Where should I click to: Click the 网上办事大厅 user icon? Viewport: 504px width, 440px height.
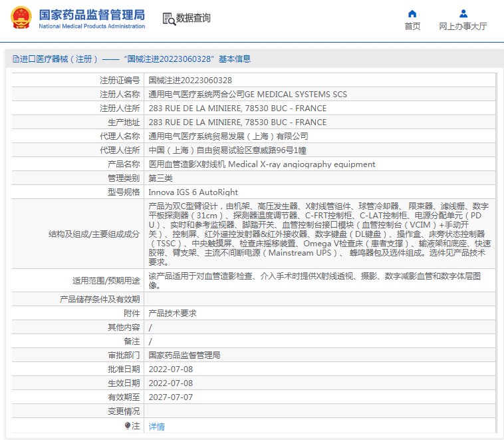point(463,13)
